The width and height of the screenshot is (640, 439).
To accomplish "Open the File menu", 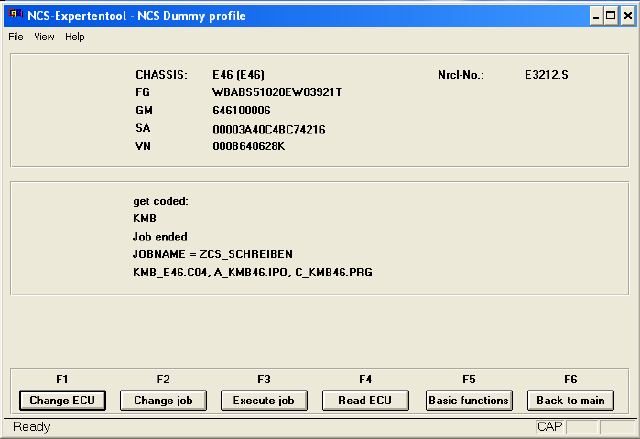I will [x=16, y=37].
